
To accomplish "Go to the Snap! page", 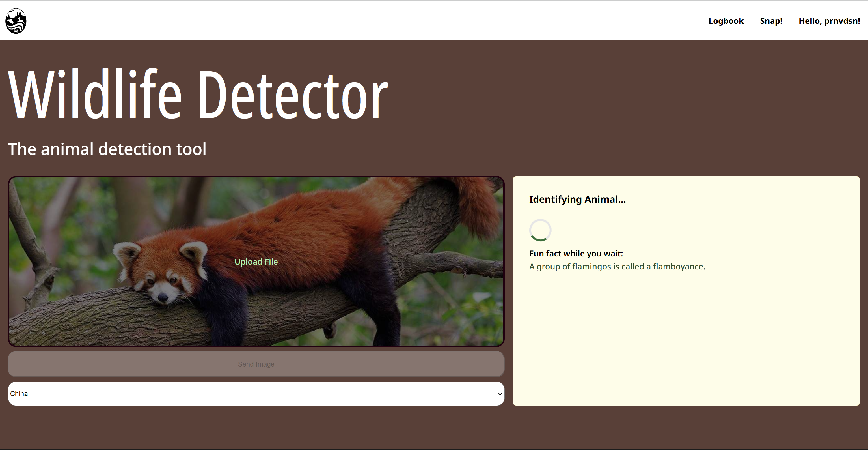I will [771, 21].
